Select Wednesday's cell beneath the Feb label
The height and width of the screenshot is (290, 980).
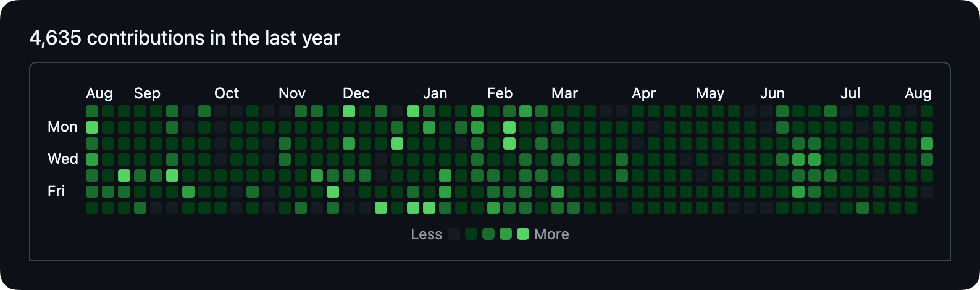click(x=493, y=160)
